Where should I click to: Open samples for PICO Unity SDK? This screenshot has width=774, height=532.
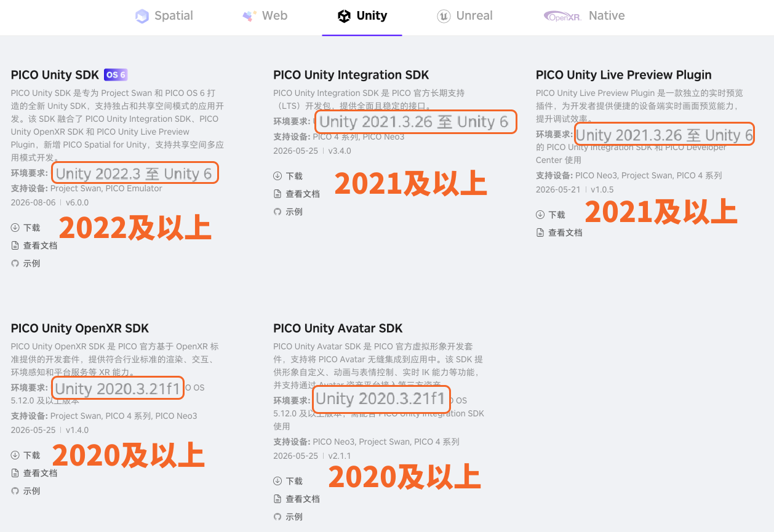click(x=26, y=263)
